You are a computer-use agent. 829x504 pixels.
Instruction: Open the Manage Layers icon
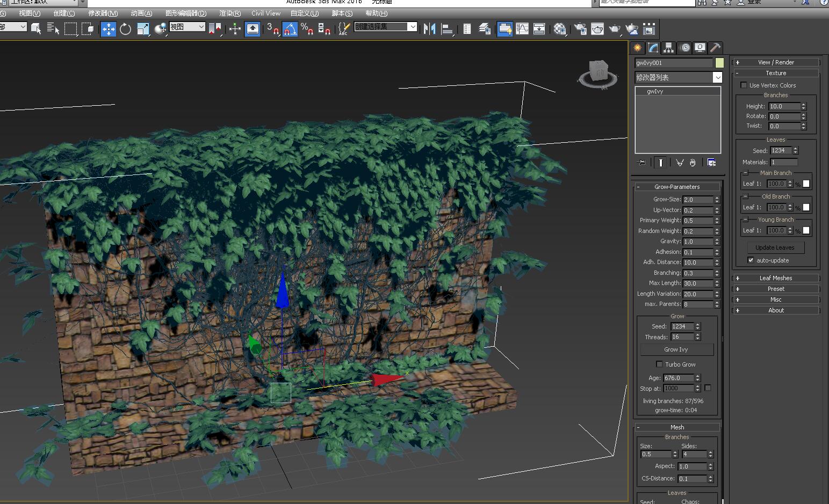485,29
